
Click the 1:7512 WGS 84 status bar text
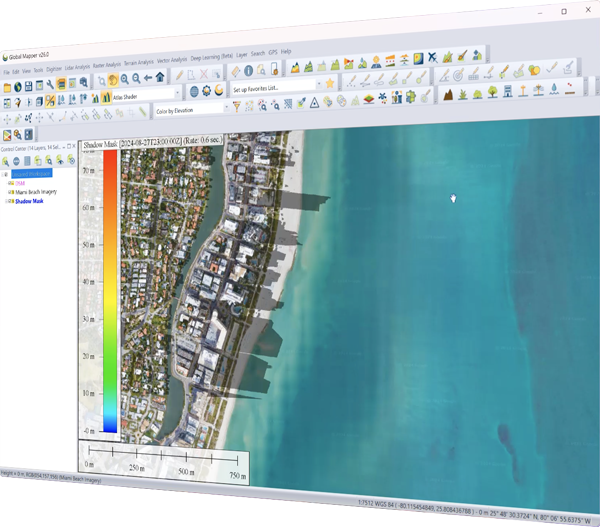tap(377, 504)
